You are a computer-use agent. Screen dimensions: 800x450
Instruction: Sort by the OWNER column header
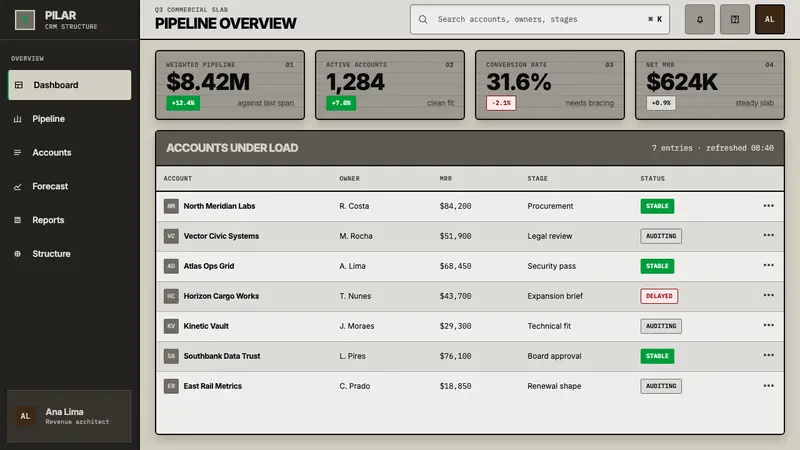point(349,179)
